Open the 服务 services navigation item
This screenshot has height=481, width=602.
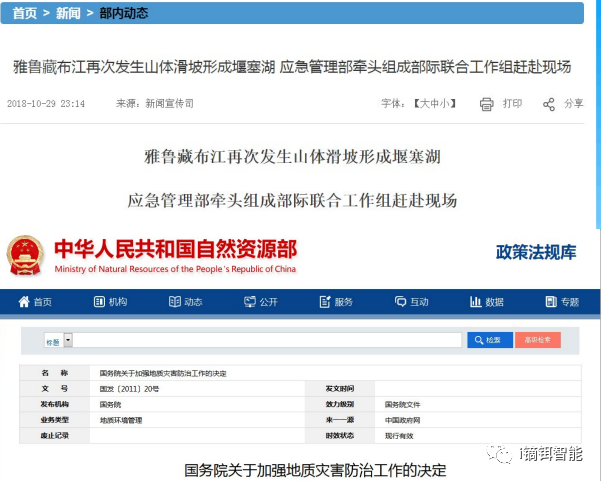point(325,302)
